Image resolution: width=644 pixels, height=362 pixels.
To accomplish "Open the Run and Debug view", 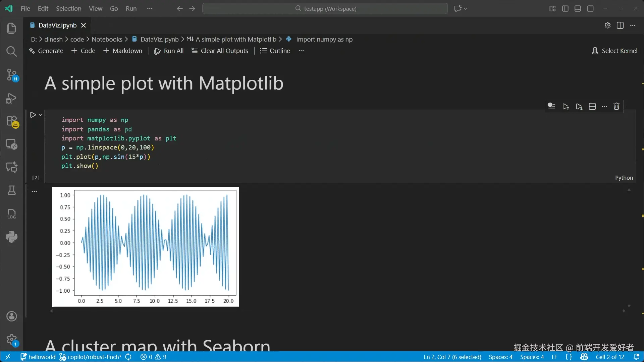I will (11, 98).
